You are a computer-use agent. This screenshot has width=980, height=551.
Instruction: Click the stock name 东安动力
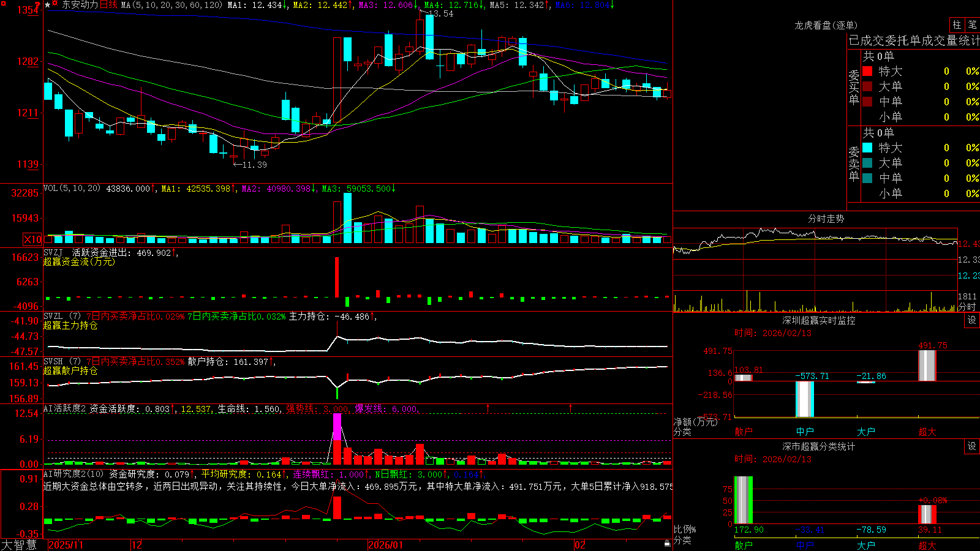coord(80,5)
